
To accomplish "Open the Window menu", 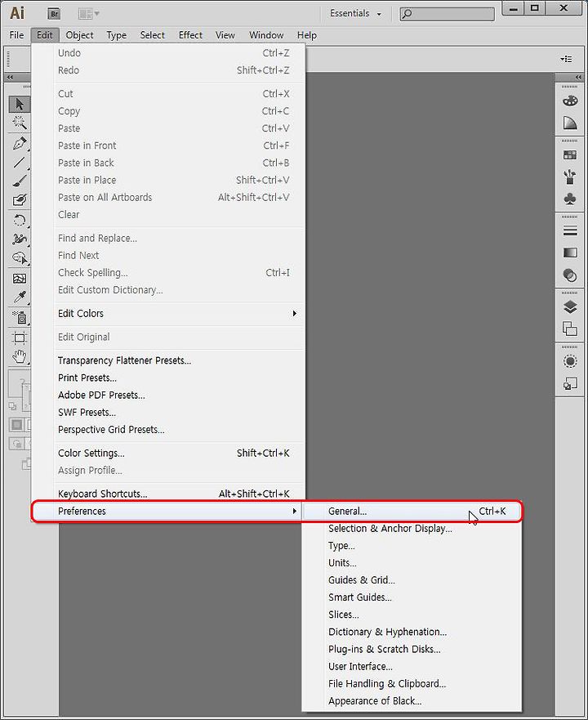I will tap(266, 35).
